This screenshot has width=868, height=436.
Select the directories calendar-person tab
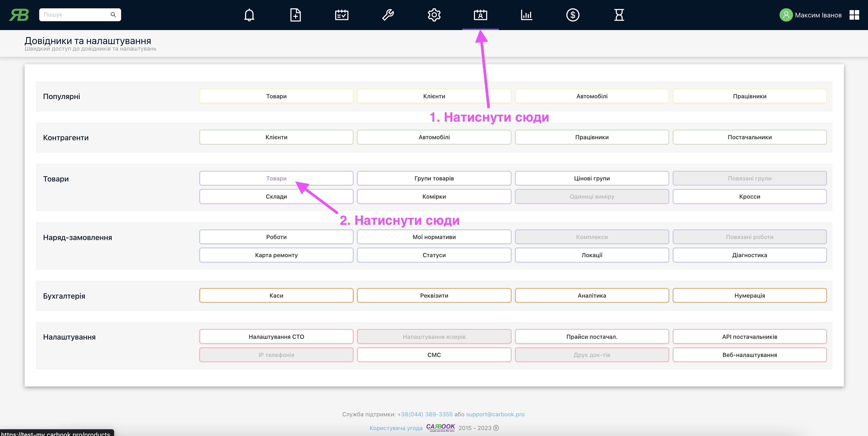click(480, 15)
